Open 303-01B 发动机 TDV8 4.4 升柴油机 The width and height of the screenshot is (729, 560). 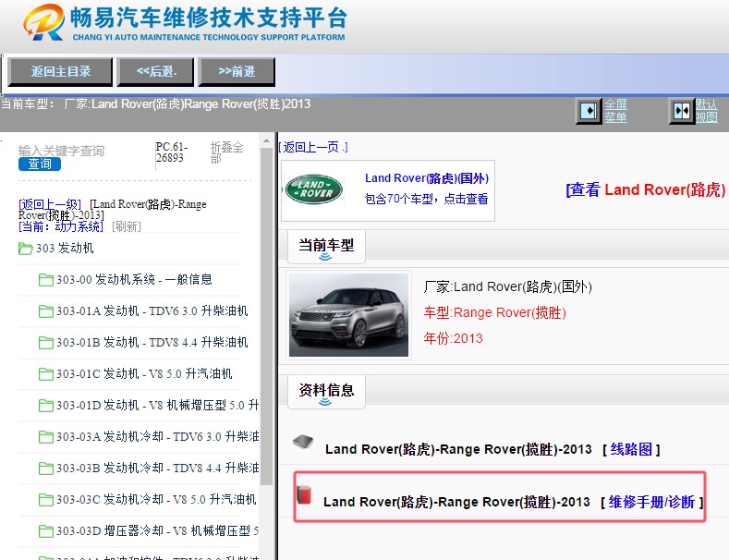coord(152,342)
